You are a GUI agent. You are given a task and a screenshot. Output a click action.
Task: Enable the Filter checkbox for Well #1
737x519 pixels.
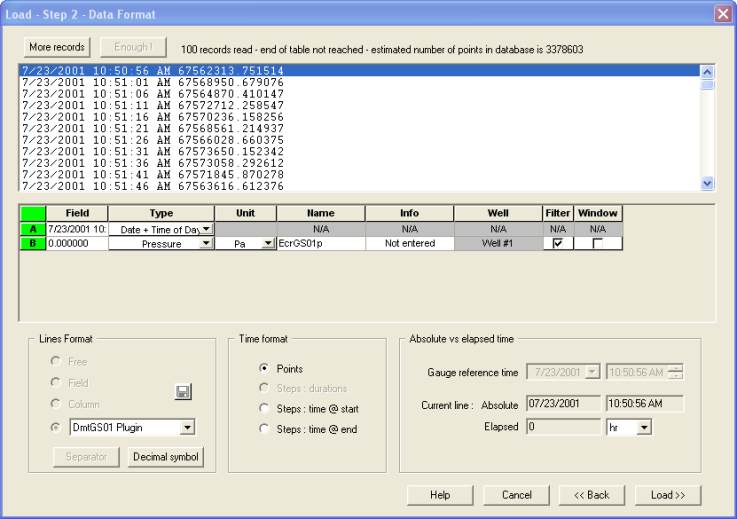[557, 243]
